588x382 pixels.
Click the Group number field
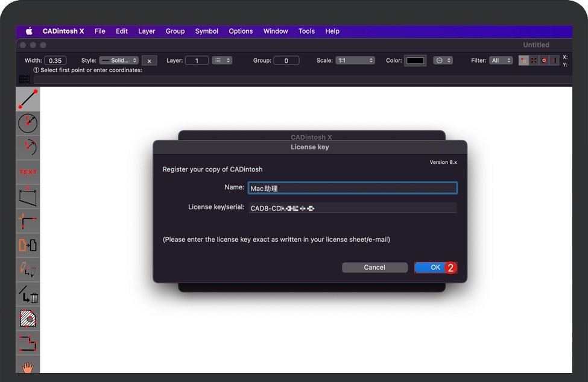click(x=286, y=61)
